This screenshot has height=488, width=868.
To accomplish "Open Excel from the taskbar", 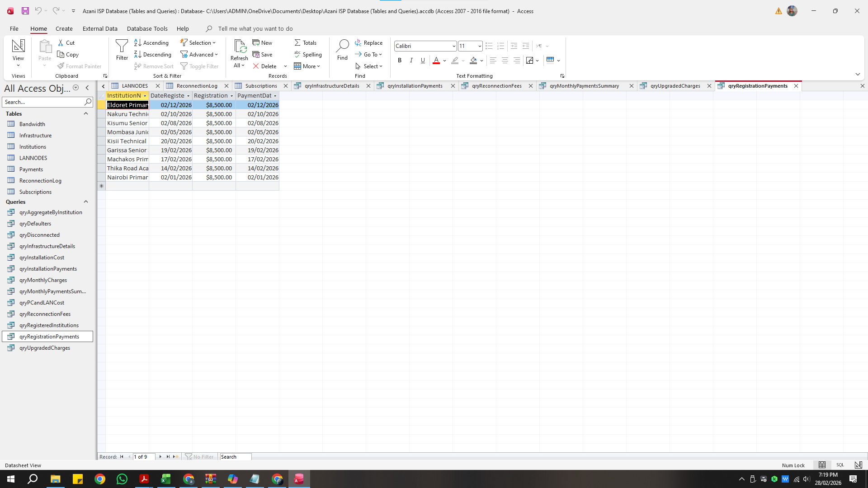I will click(166, 479).
